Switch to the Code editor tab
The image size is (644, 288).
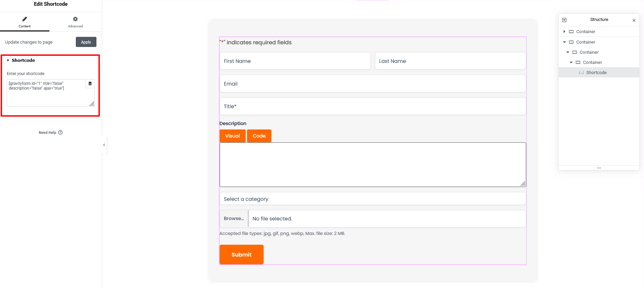pyautogui.click(x=259, y=136)
